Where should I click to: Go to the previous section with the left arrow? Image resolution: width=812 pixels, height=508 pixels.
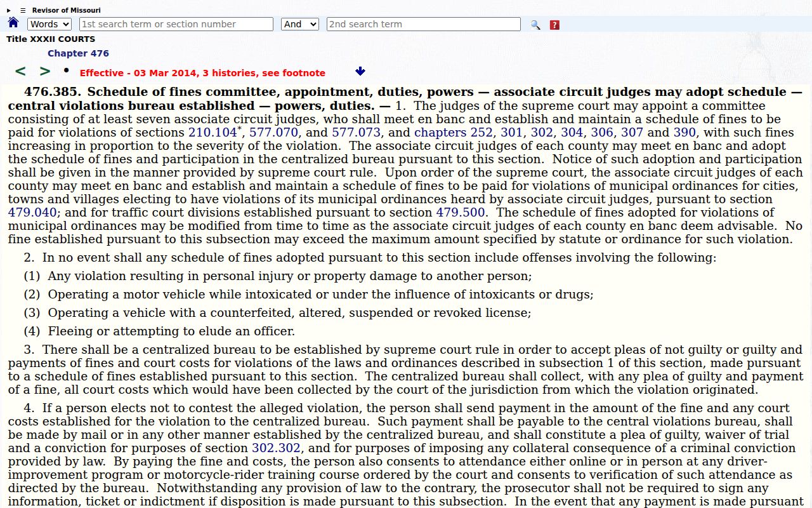point(20,72)
